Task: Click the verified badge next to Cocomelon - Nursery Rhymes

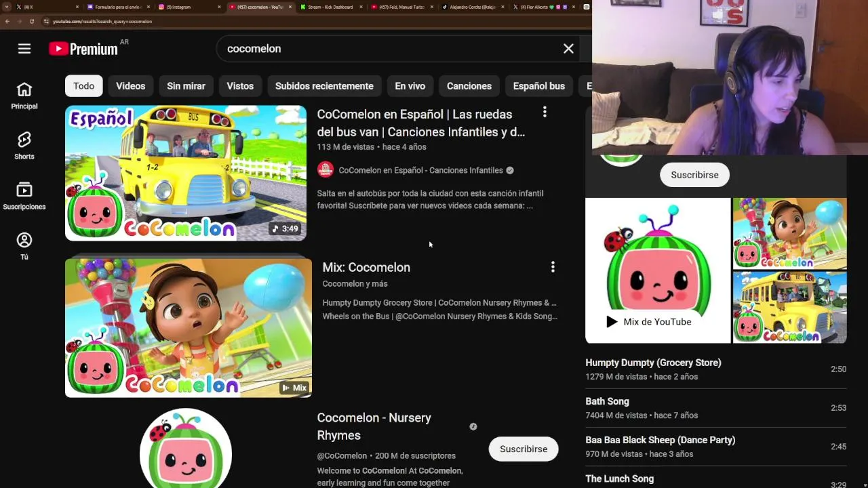Action: tap(473, 426)
